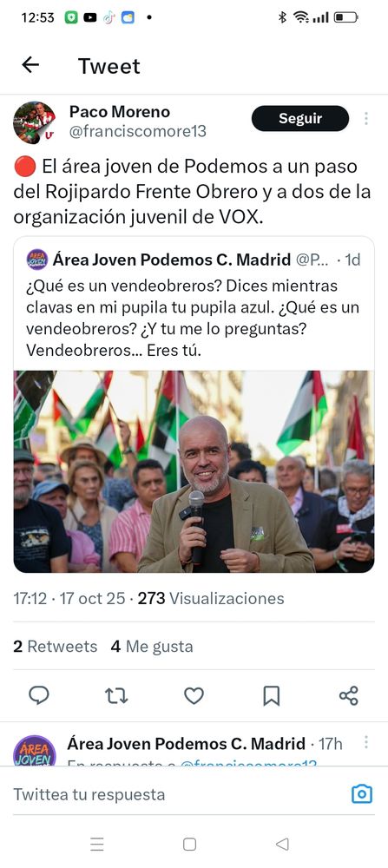
Task: Open recent apps with three-lines button
Action: point(97,845)
